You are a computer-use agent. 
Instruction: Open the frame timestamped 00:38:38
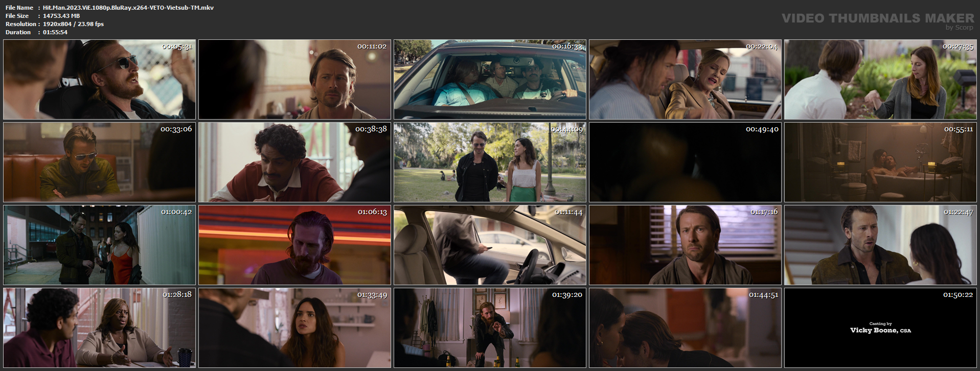click(x=294, y=163)
